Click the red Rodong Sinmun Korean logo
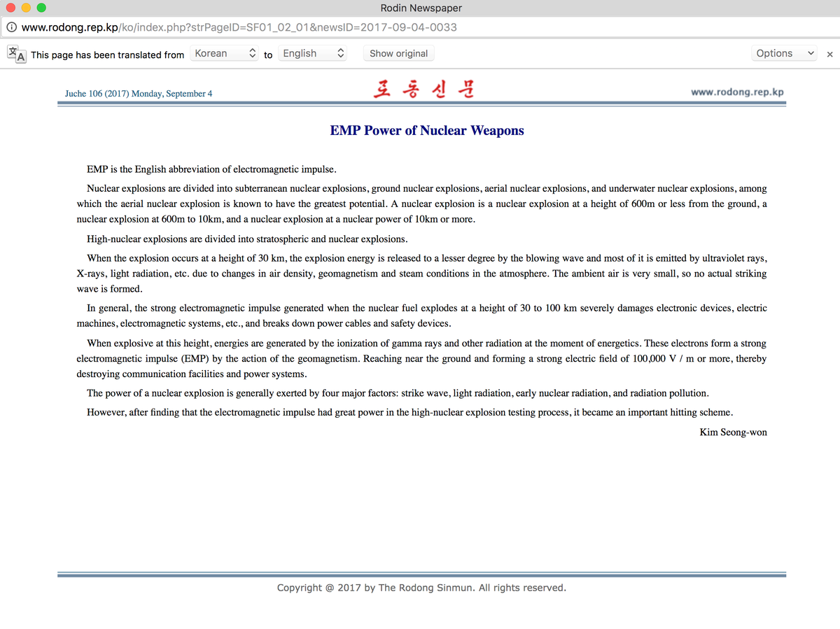Viewport: 840px width, 629px height. [x=424, y=90]
